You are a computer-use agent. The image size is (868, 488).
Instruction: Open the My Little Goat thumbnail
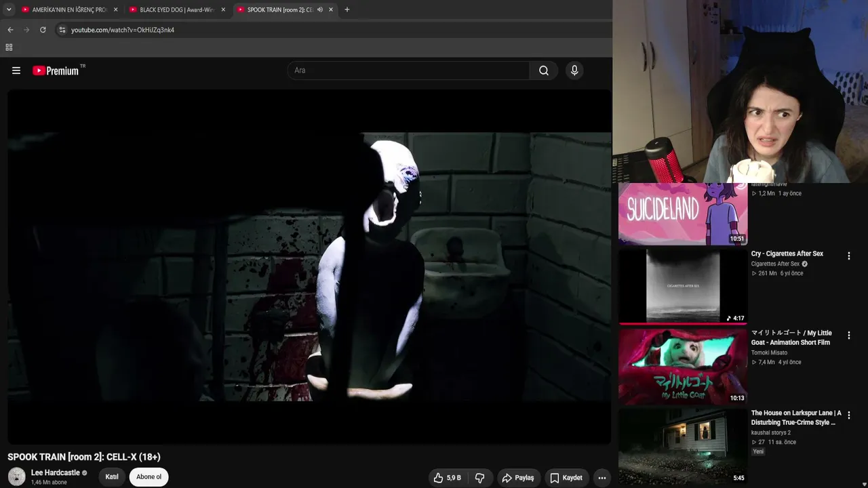[x=683, y=366]
